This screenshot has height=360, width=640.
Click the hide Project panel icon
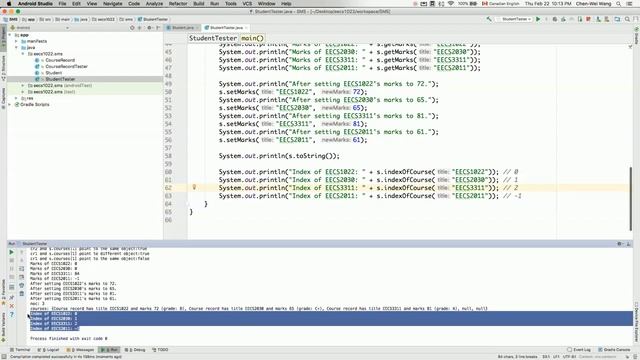pos(158,28)
